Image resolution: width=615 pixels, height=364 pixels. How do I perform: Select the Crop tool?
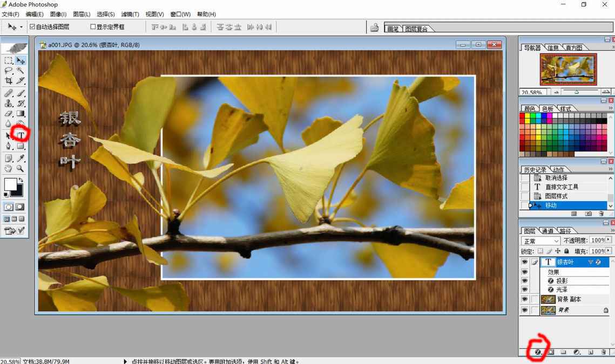[9, 81]
